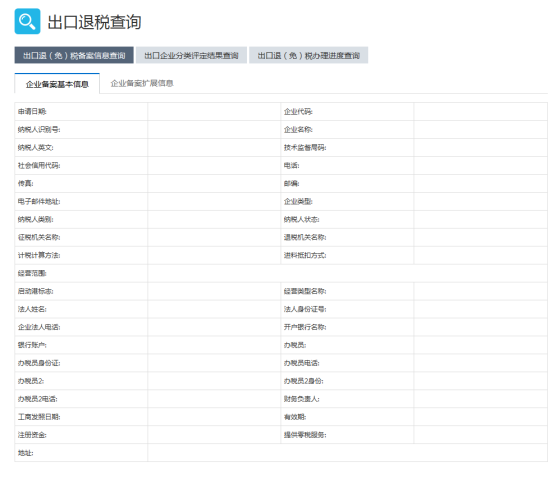Screen dimensions: 555x503
Task: Click the 申请日期 label
Action: (x=32, y=112)
